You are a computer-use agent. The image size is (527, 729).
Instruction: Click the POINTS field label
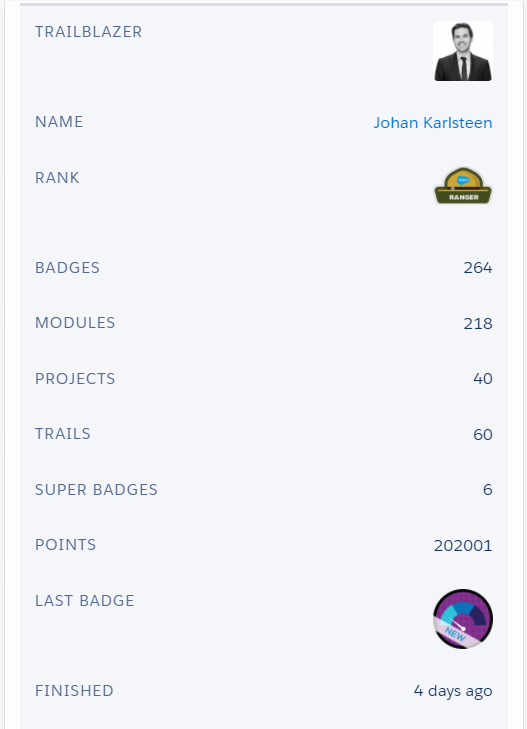click(x=66, y=544)
